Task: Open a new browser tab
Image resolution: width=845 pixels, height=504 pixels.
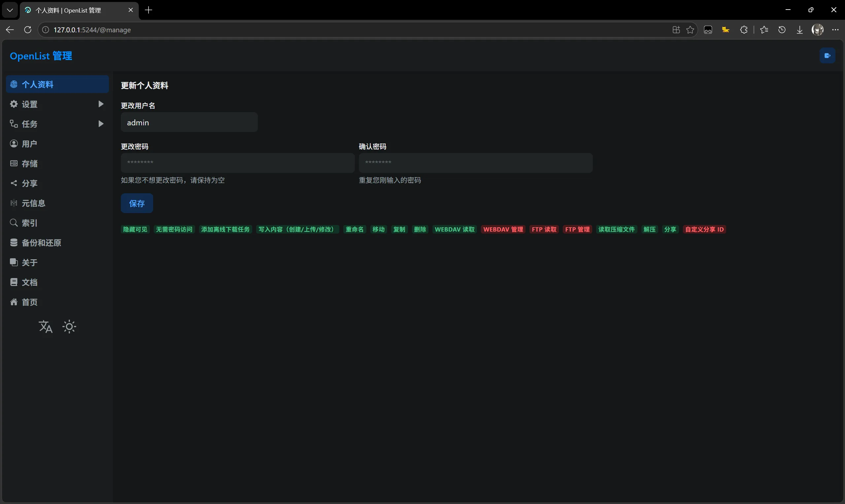Action: tap(149, 10)
